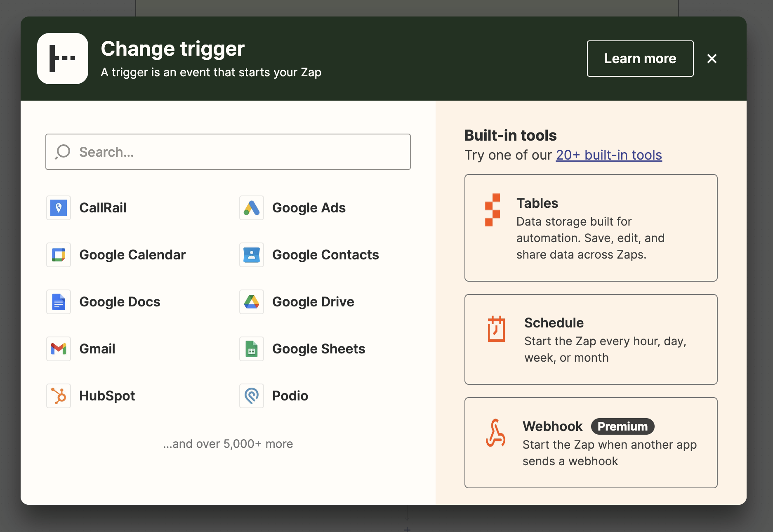Click the orange Tables icon
This screenshot has width=773, height=532.
(493, 210)
